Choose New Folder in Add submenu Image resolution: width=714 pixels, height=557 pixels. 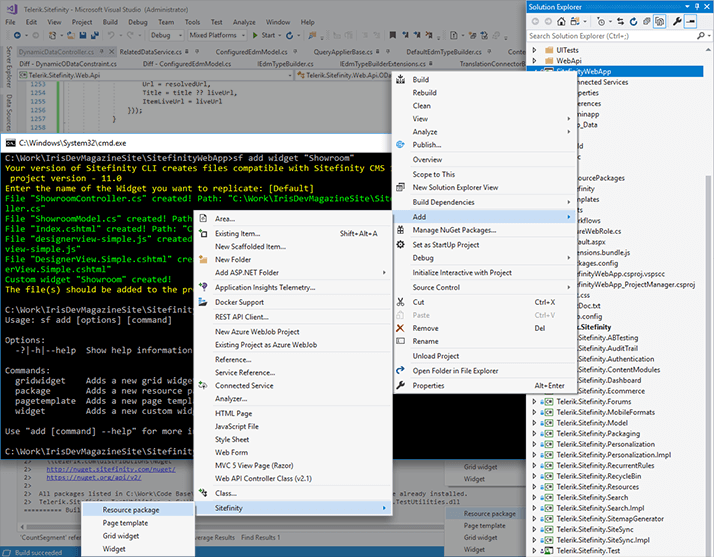point(293,259)
